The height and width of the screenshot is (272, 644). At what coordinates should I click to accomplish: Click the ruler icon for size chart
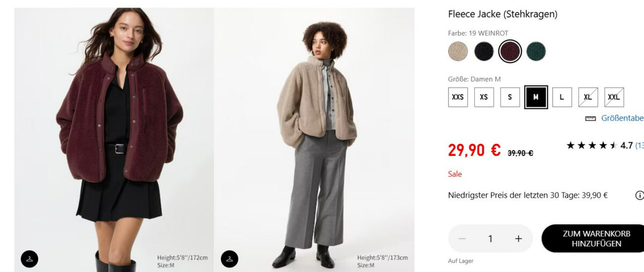tap(590, 119)
